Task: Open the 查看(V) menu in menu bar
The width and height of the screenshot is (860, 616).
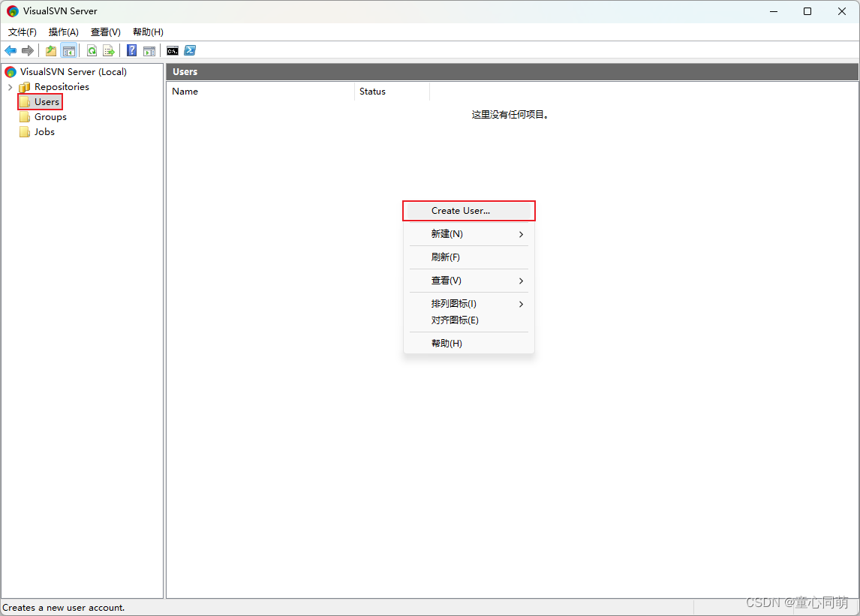Action: click(x=105, y=32)
